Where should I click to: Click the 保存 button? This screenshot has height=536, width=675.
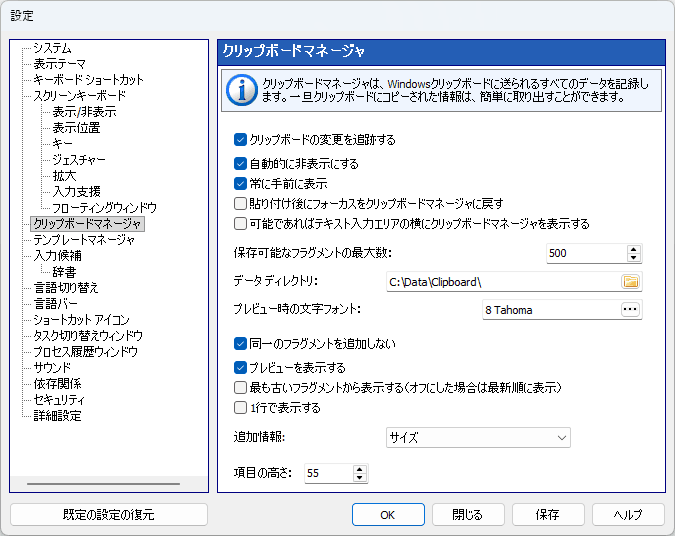tap(548, 514)
